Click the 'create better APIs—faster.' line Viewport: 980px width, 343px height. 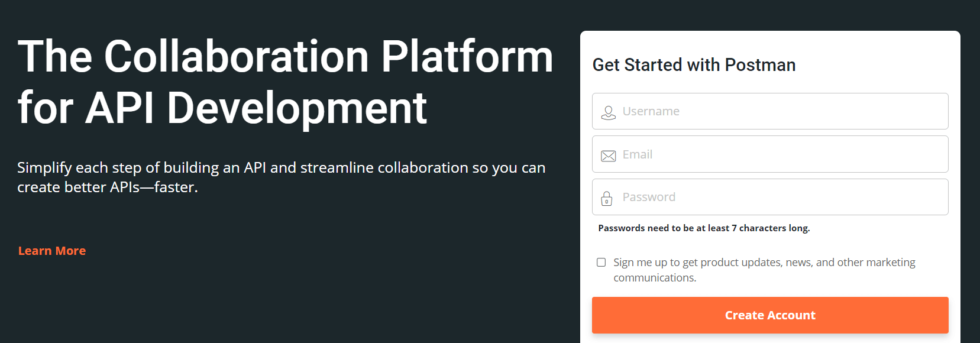[108, 187]
